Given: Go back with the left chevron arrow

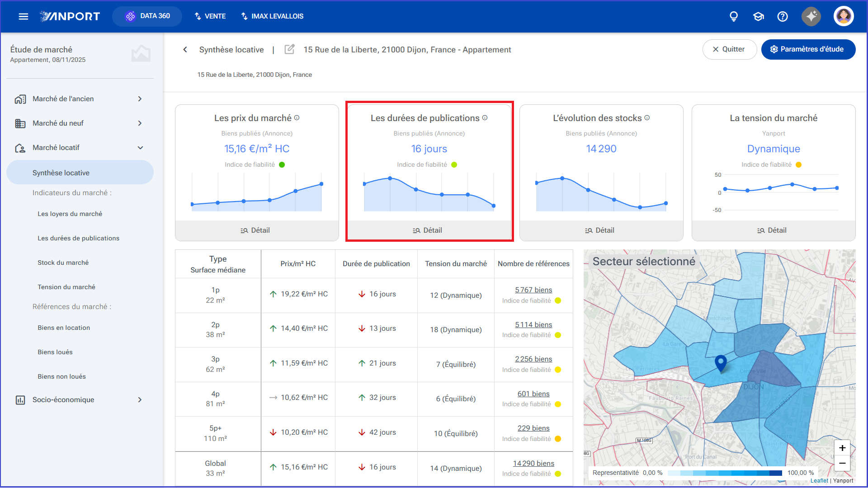Looking at the screenshot, I should tap(185, 49).
